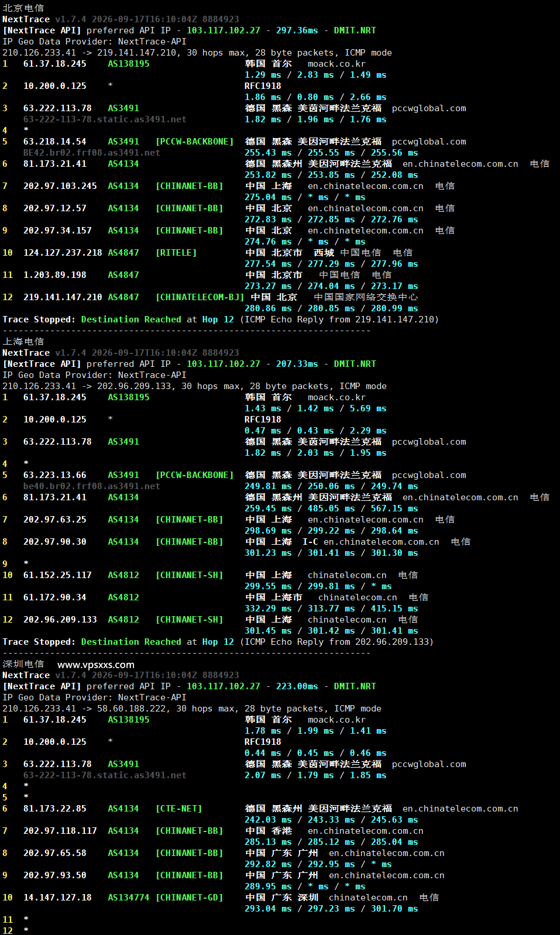This screenshot has height=935, width=560.
Task: Click the 中国 香港 location text
Action: click(268, 831)
